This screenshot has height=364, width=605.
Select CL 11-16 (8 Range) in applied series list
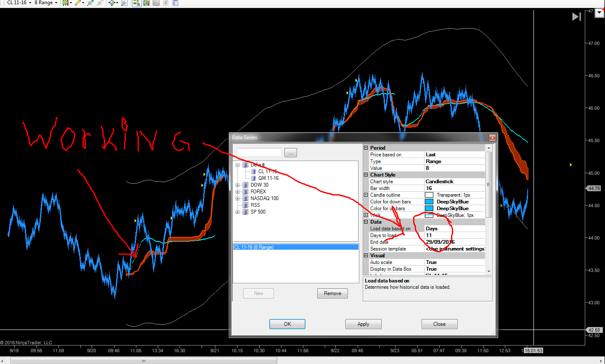click(296, 247)
